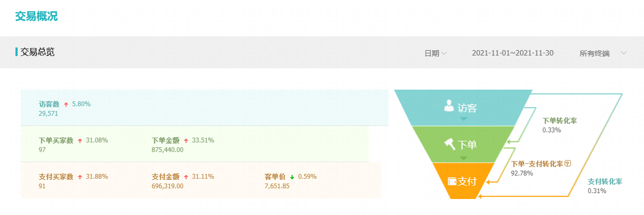Click the order gavel icon in funnel

448,143
